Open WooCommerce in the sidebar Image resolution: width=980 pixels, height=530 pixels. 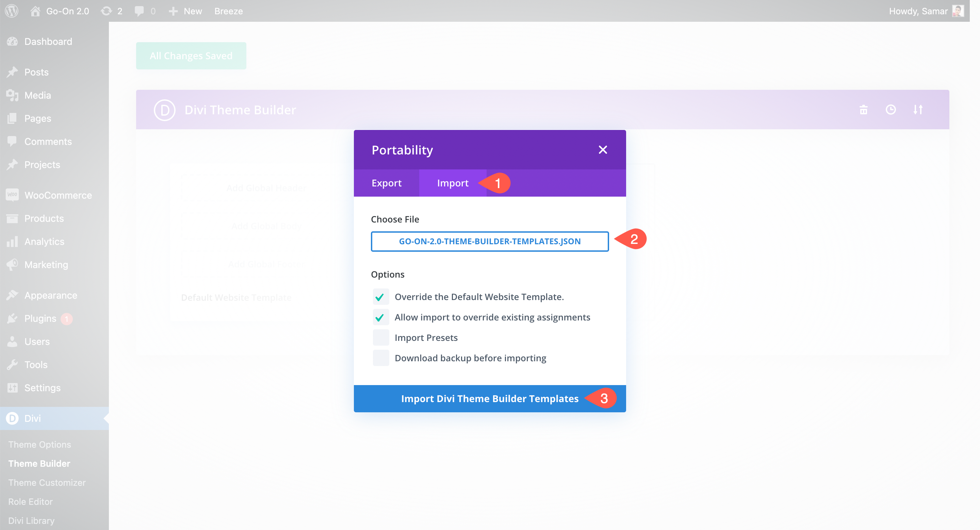58,195
